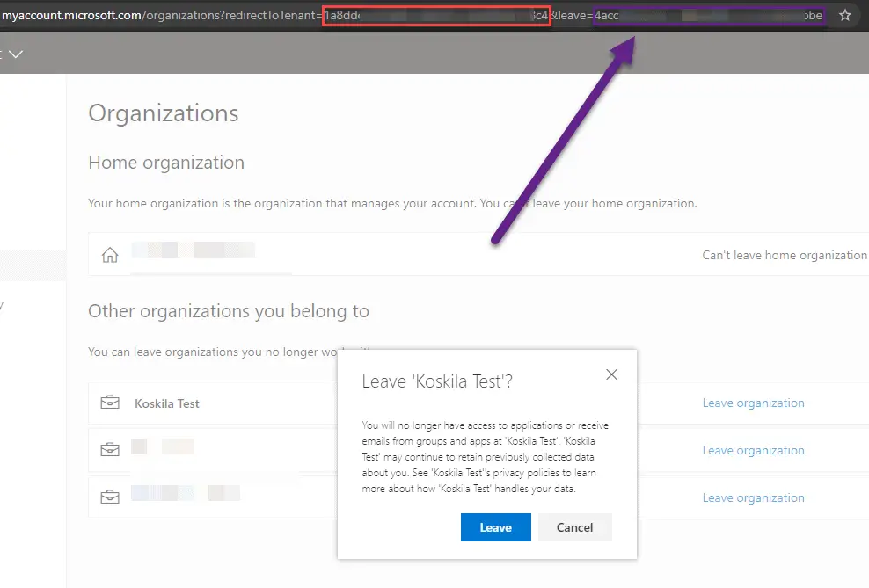The width and height of the screenshot is (869, 588).
Task: Click the briefcase icon in third organization row
Action: pos(110,497)
